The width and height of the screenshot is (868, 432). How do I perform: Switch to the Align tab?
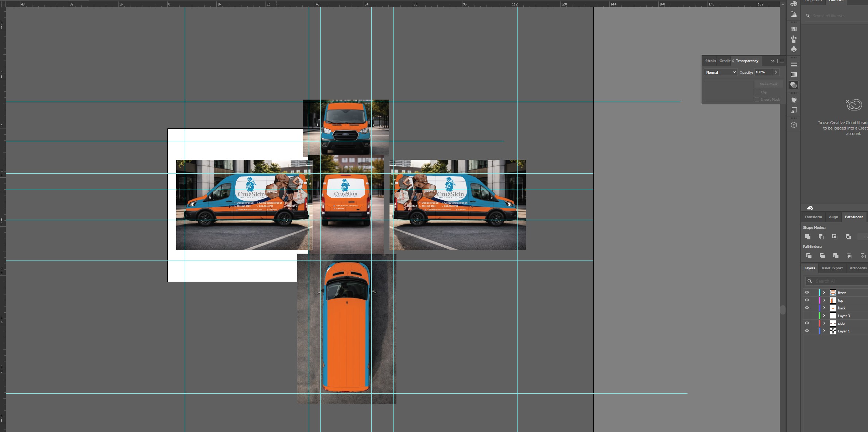coord(833,217)
